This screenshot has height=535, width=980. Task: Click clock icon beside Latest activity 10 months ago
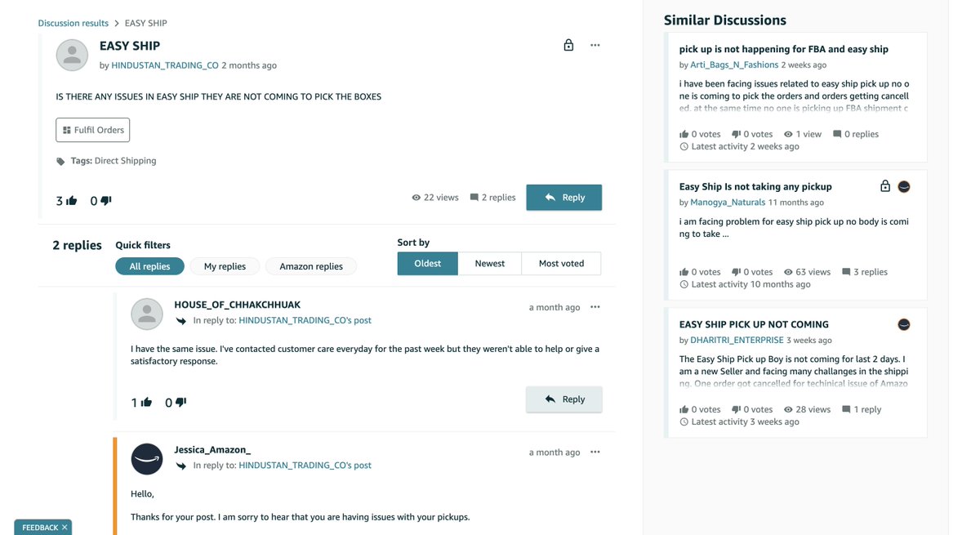(x=684, y=284)
